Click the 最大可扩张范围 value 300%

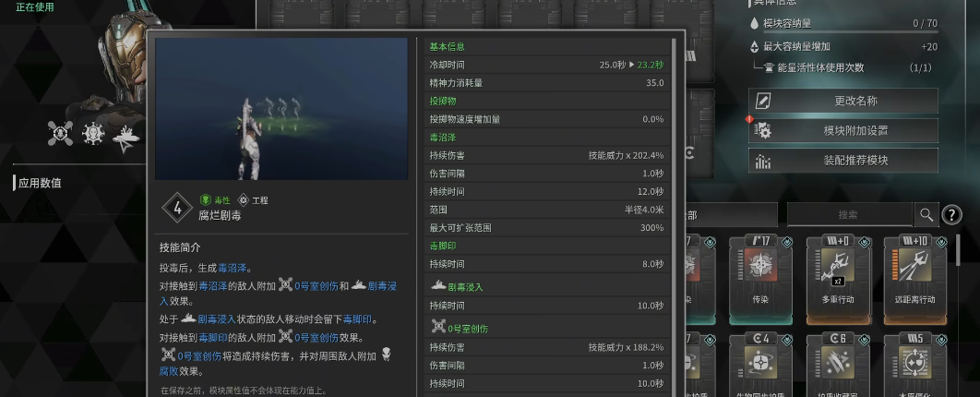point(651,227)
